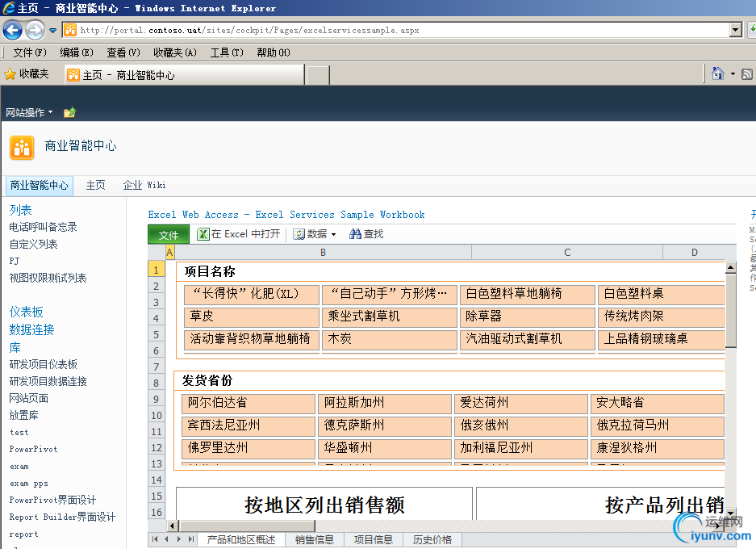Open the 仪表板 sidebar link

click(x=26, y=312)
